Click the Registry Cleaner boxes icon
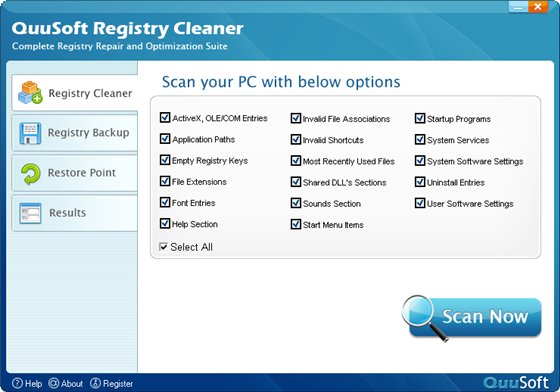The width and height of the screenshot is (560, 392). 30,93
